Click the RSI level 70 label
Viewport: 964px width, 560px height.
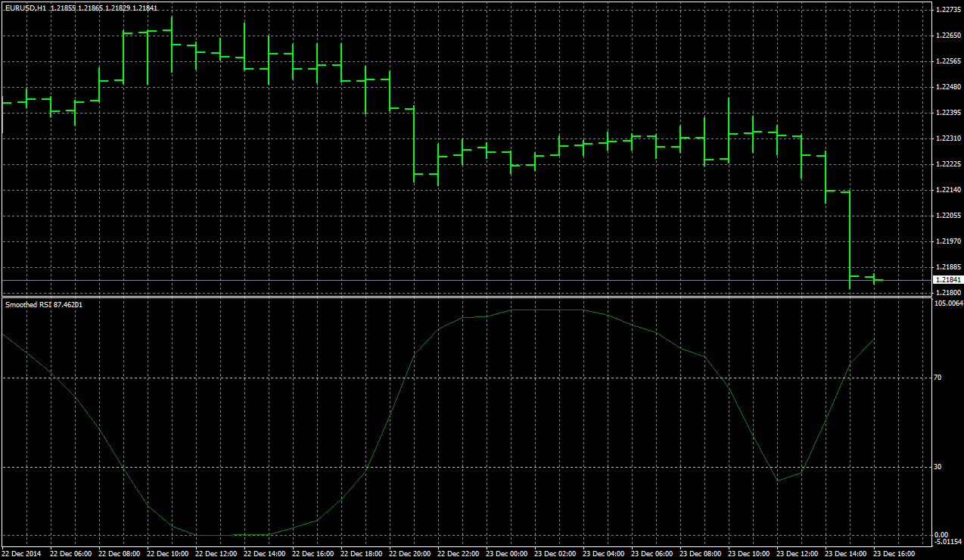(x=938, y=377)
